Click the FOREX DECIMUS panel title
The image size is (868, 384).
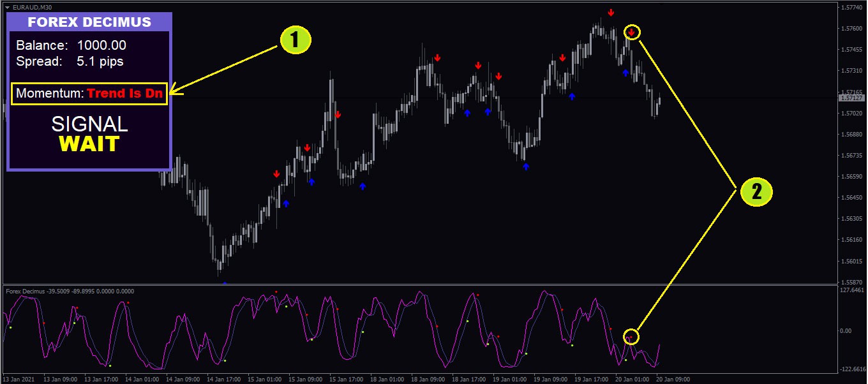tap(89, 22)
